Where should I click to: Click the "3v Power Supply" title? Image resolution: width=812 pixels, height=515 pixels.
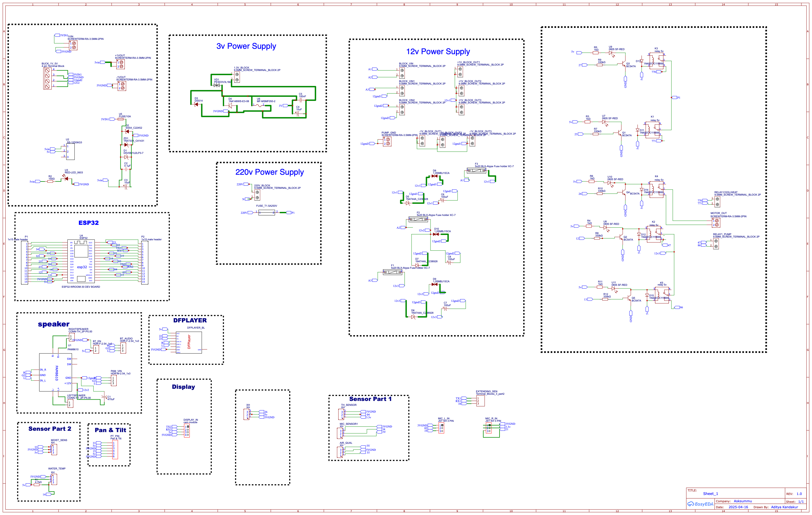tap(246, 46)
